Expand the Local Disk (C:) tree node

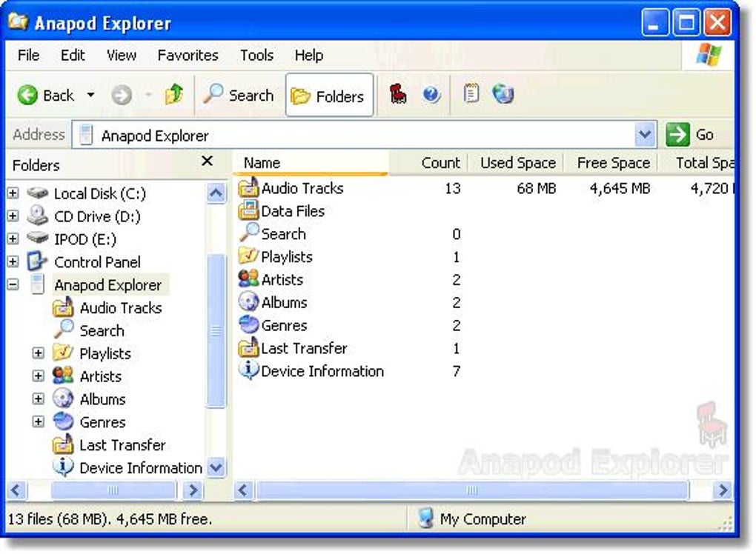click(13, 193)
